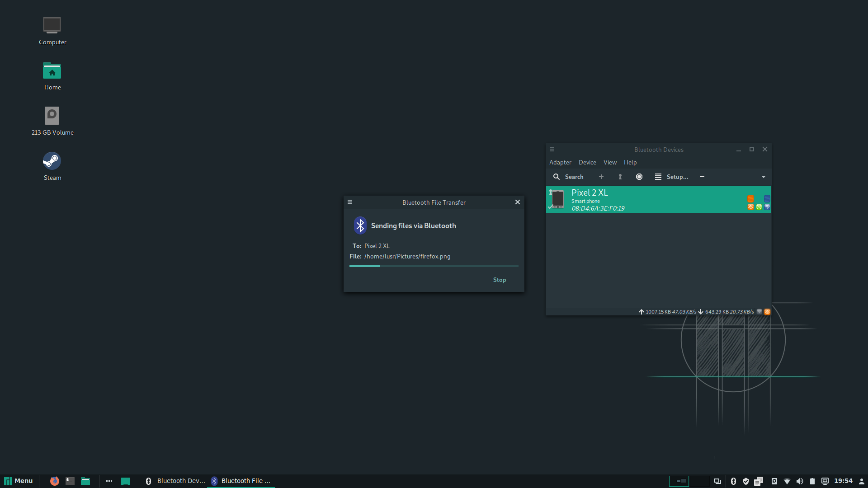
Task: Open the Home folder desktop icon
Action: coord(52,76)
